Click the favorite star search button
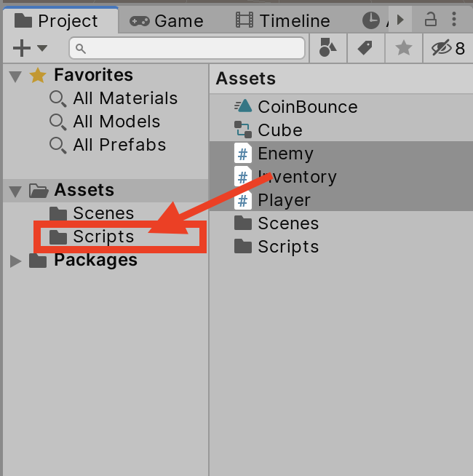This screenshot has width=473, height=476. [403, 49]
